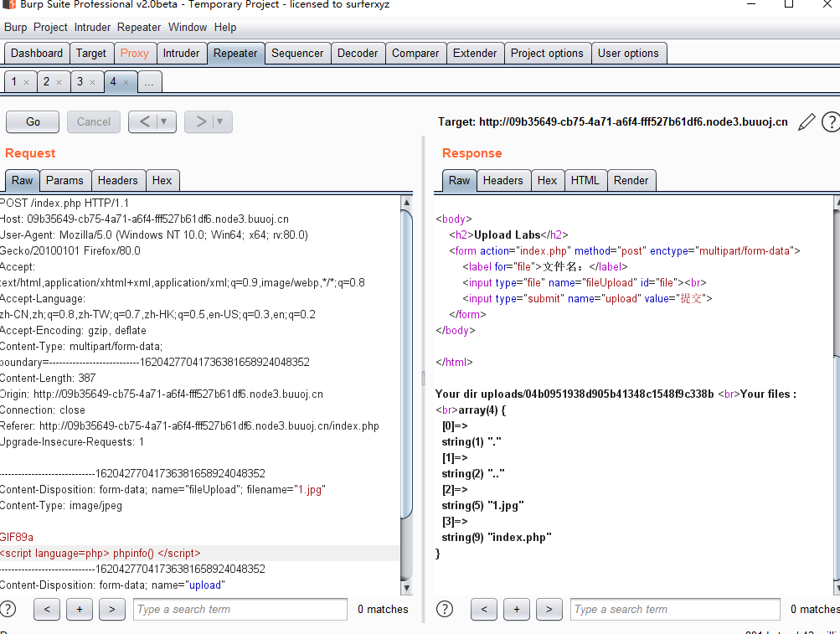Click request pane scrollbar up arrow
Image resolution: width=840 pixels, height=634 pixels.
[x=407, y=203]
